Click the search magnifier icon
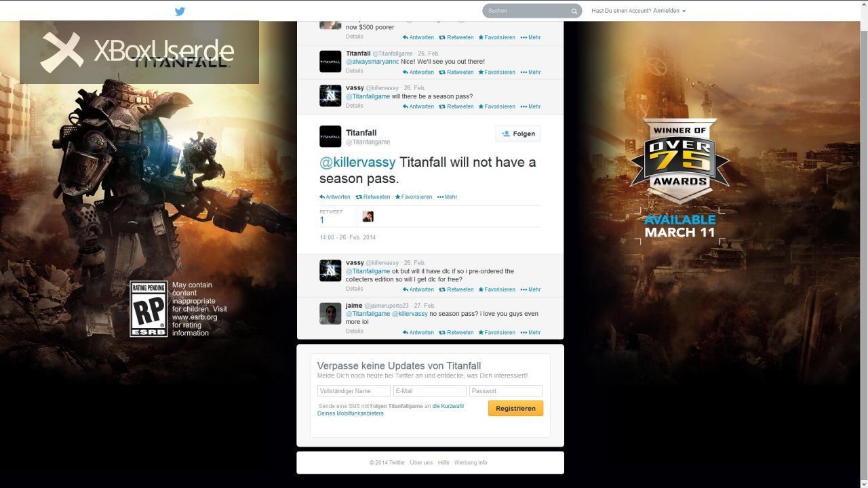 coord(574,11)
